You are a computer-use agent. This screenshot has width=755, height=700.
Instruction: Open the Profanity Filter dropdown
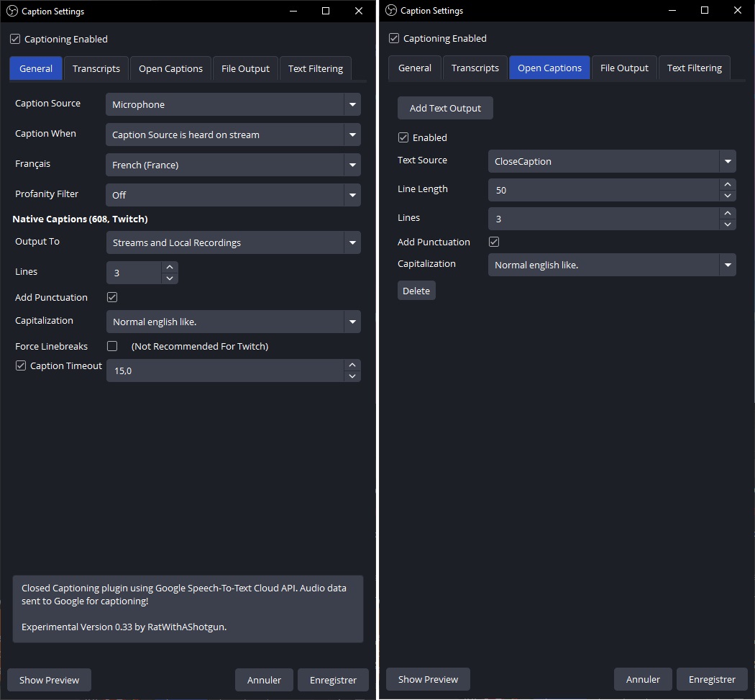(x=232, y=195)
